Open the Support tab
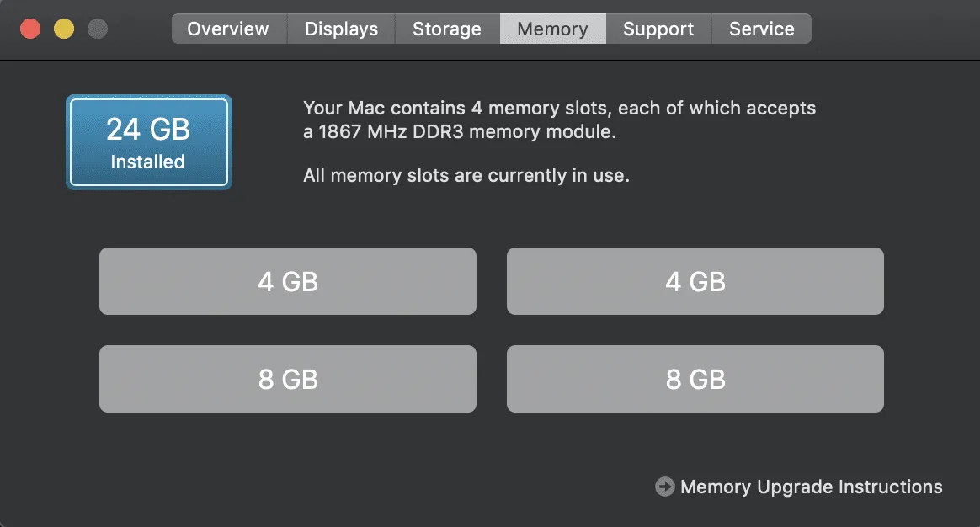Viewport: 980px width, 527px height. (658, 29)
